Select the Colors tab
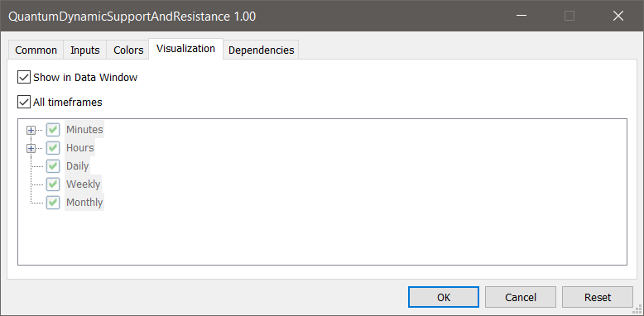This screenshot has width=644, height=316. [128, 50]
